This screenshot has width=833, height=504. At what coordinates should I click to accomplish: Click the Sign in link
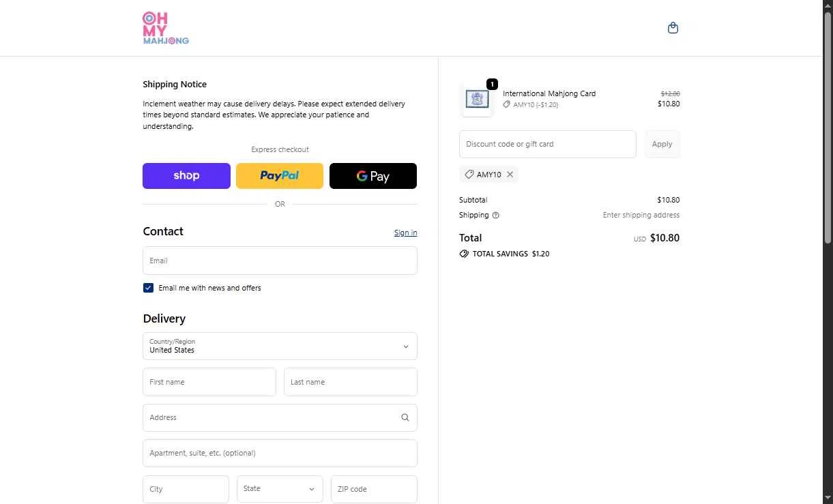click(405, 233)
